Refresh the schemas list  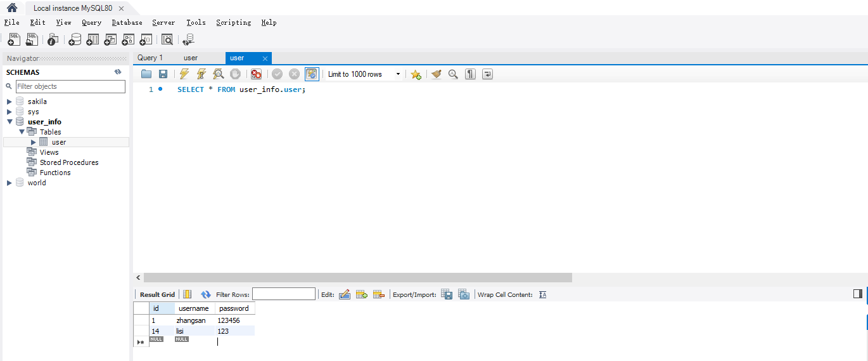tap(117, 72)
